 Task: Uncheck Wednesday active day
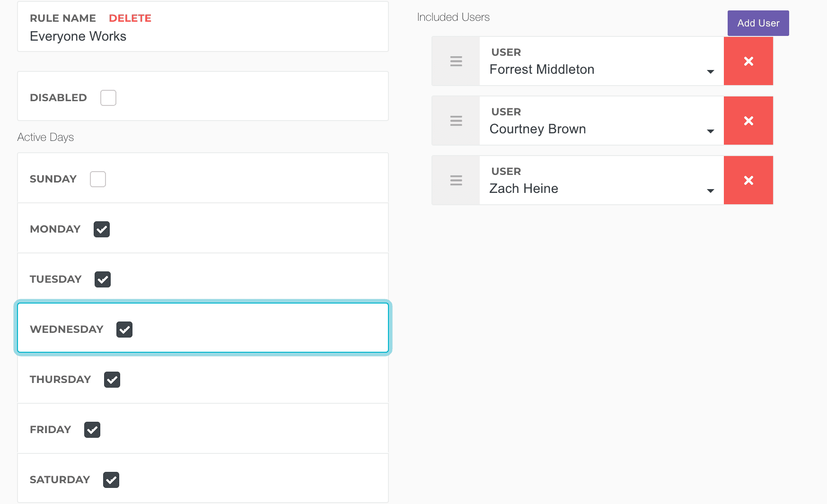pyautogui.click(x=124, y=330)
